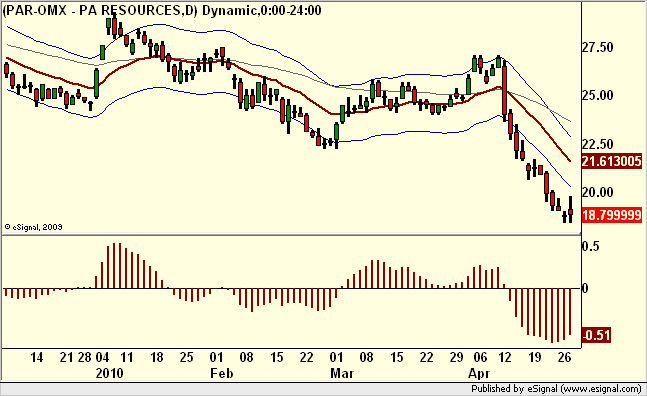Select the 21.613005 moving average price label

612,161
